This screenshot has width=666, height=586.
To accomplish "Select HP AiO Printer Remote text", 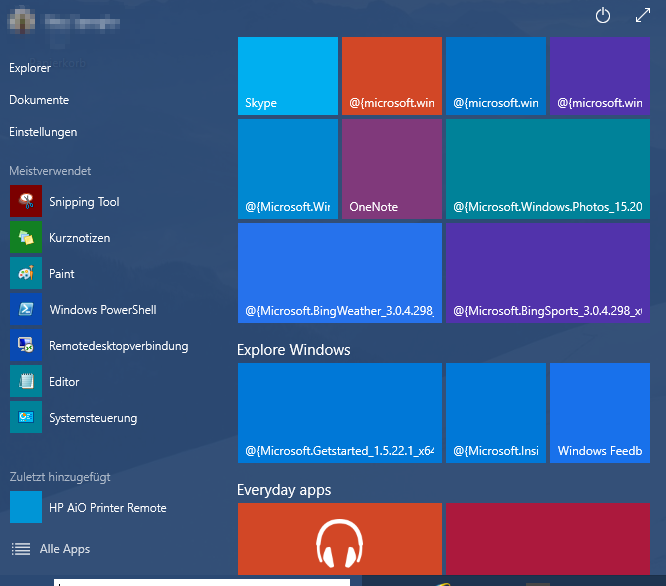I will coord(107,508).
